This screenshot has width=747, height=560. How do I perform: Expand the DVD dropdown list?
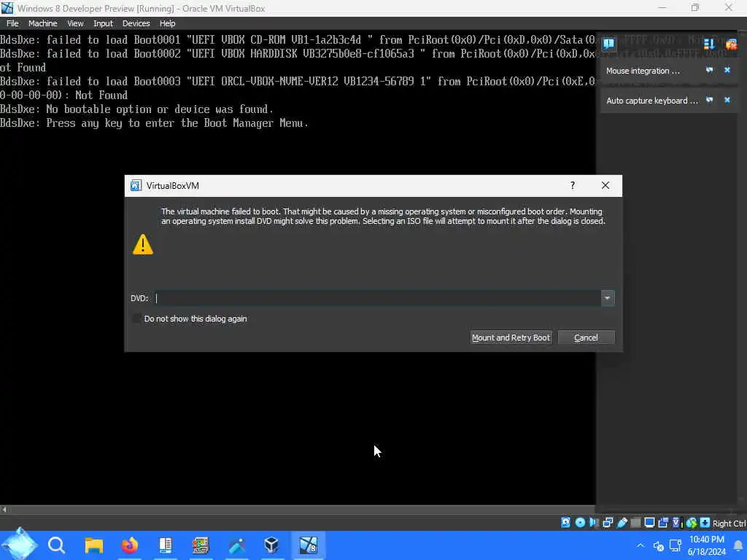pos(608,298)
